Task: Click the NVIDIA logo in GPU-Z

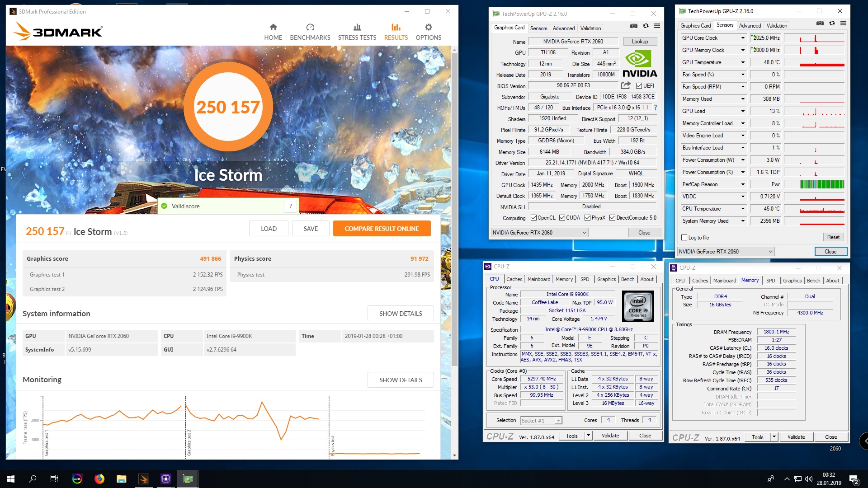Action: pyautogui.click(x=640, y=64)
